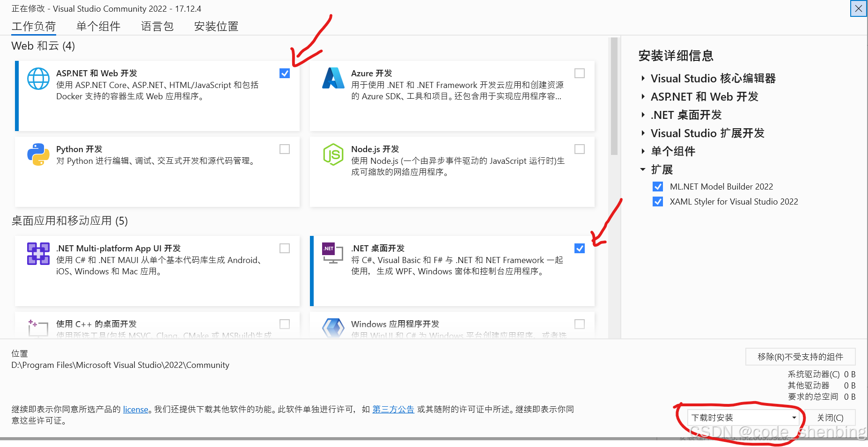Uncheck ML.NET Model Builder 2022 extension

[x=658, y=187]
